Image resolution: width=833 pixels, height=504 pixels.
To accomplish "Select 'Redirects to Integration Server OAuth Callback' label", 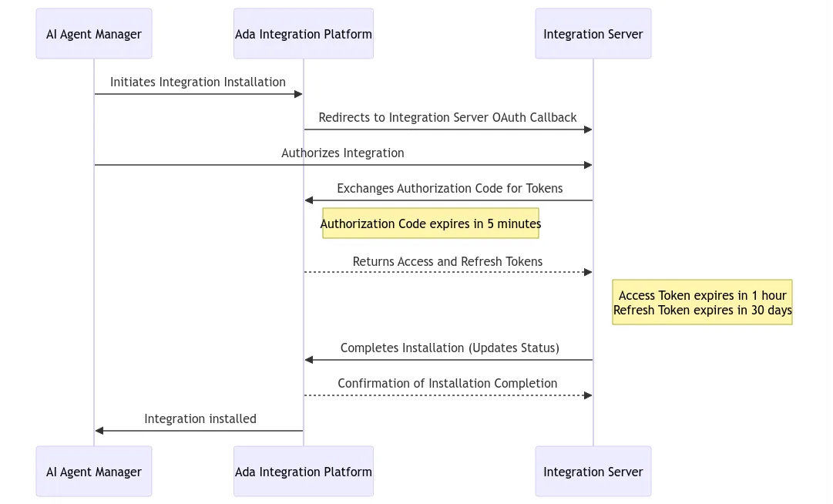I will (x=447, y=117).
